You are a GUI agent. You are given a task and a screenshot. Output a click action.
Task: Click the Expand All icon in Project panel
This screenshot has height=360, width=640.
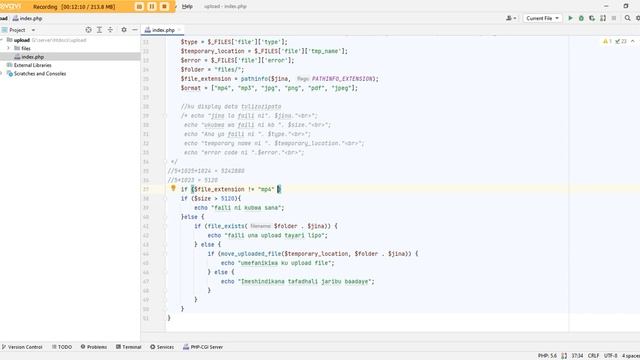pyautogui.click(x=99, y=30)
